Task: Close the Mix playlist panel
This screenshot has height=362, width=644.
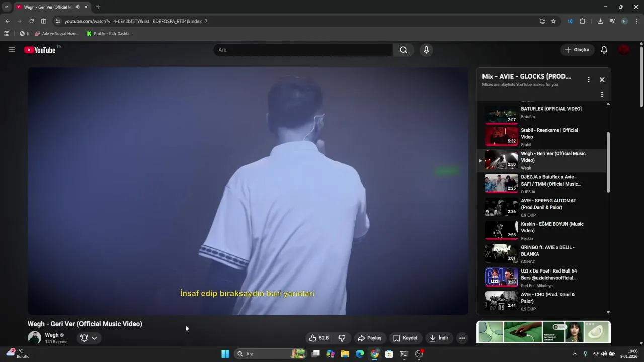Action: (602, 80)
